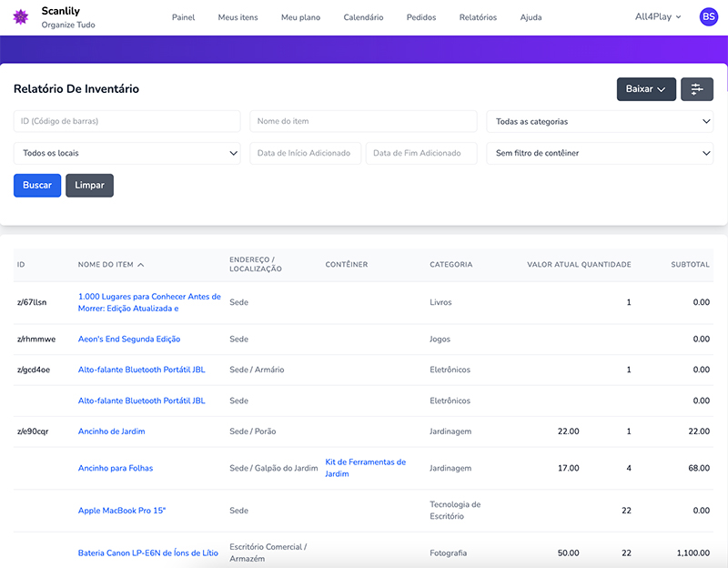
Task: Focus the Data de Fim Adicionado field
Action: coord(421,153)
